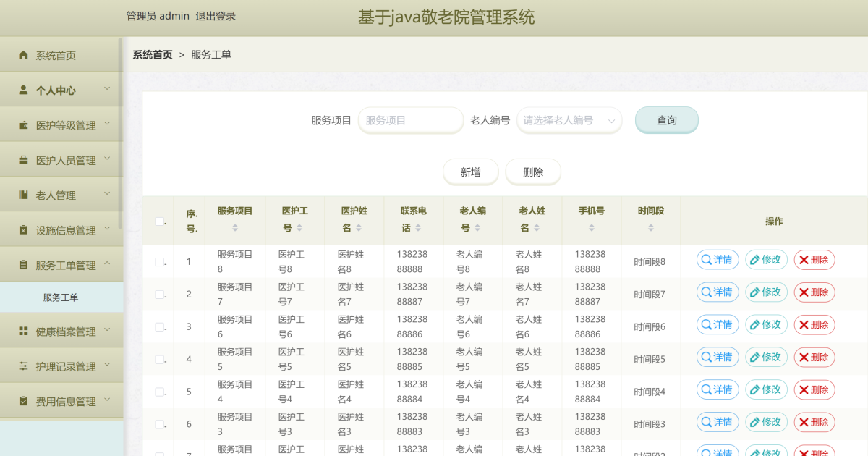Expand the 费用信息管理 menu chevron
The height and width of the screenshot is (456, 868).
(x=107, y=400)
